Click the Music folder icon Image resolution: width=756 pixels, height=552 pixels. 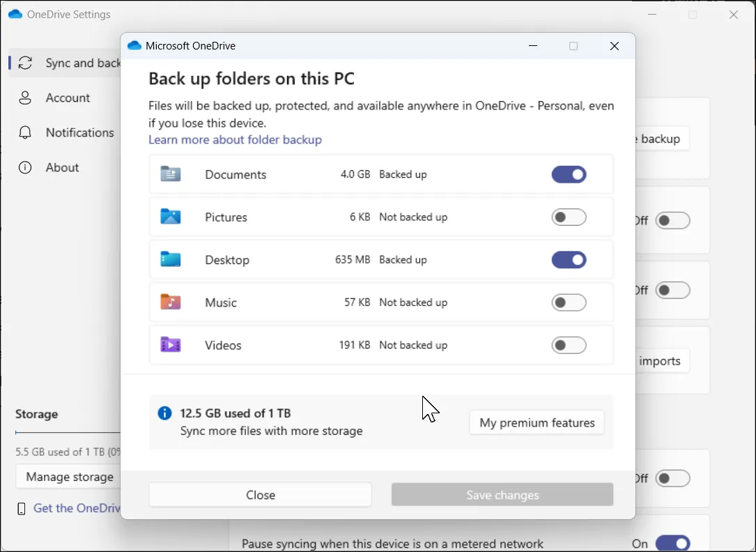pyautogui.click(x=170, y=302)
